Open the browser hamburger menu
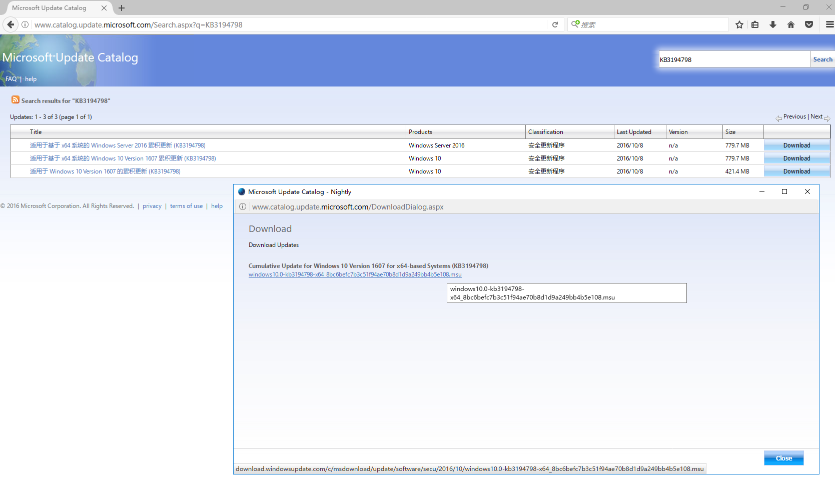Viewport: 835px width, 504px height. coord(829,24)
